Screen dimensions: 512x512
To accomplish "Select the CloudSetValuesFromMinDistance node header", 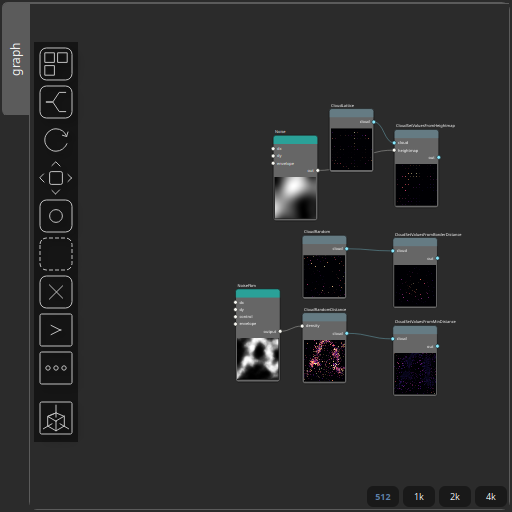I will (415, 330).
